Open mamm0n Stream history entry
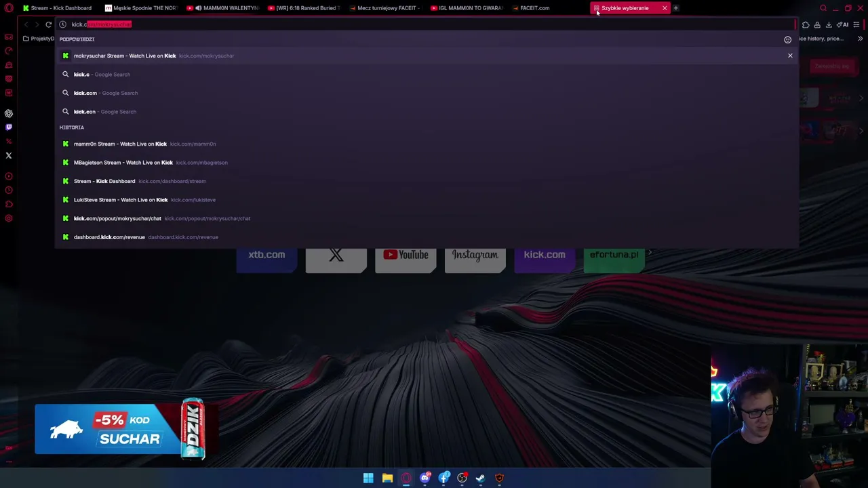This screenshot has width=868, height=488. [427, 144]
